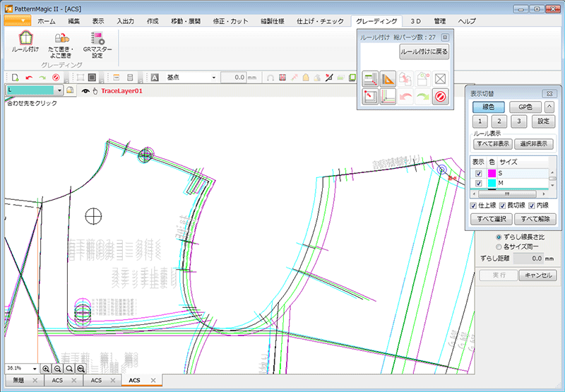The height and width of the screenshot is (392, 565).
Task: Toggle TraceLayer01 visibility eye
Action: click(85, 91)
